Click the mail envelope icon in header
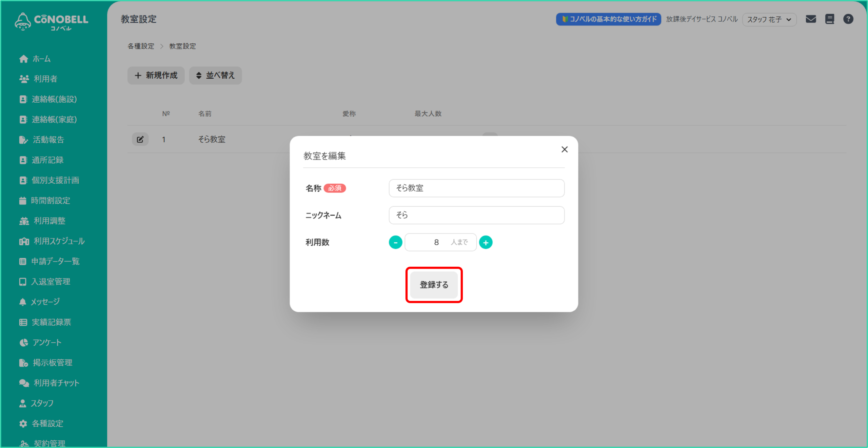Image resolution: width=868 pixels, height=448 pixels. (811, 19)
